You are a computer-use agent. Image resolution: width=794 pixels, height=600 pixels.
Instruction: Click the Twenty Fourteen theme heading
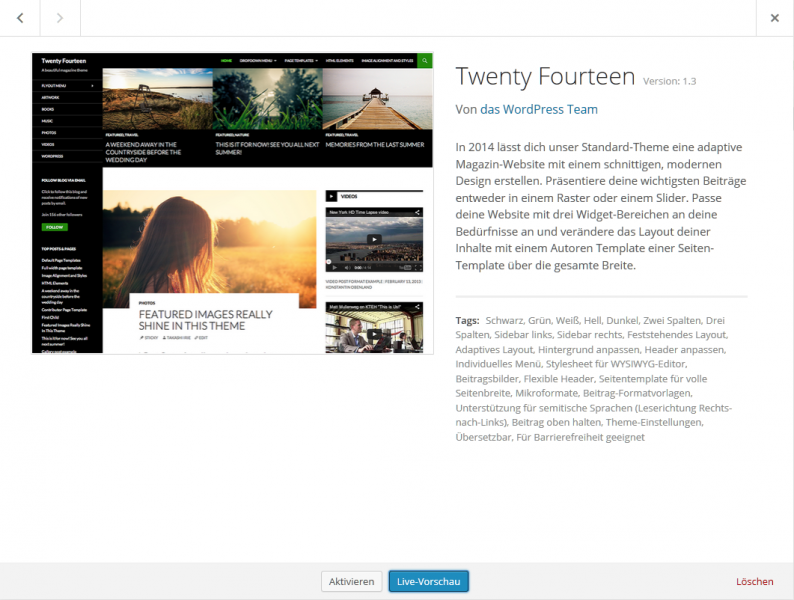[545, 76]
